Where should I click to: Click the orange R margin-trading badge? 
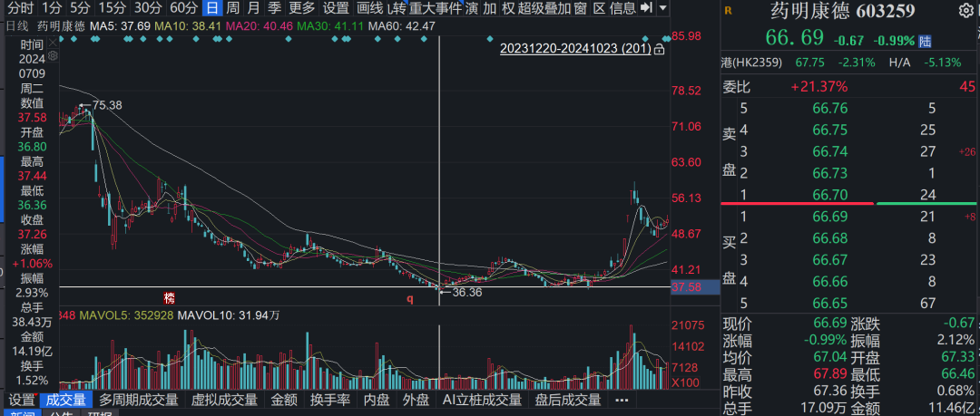[x=730, y=11]
